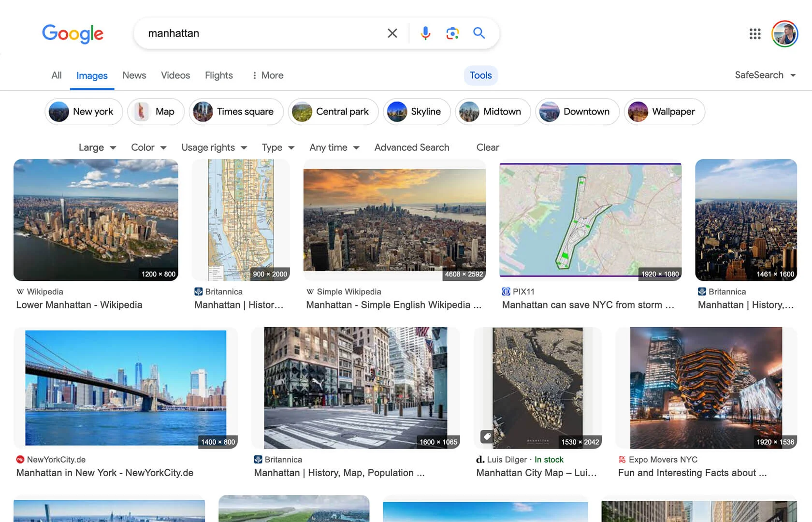Open the Large size filter dropdown
Image resolution: width=812 pixels, height=522 pixels.
coord(97,147)
